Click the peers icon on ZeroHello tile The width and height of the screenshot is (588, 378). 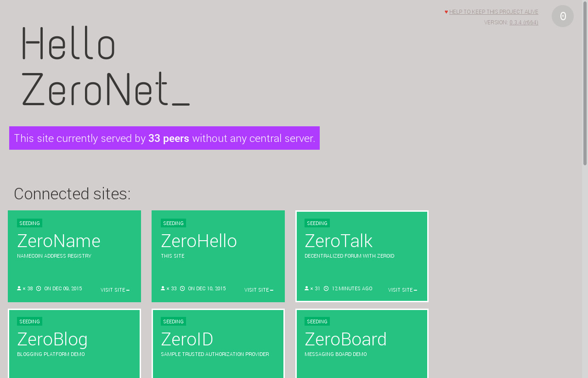[x=163, y=288]
